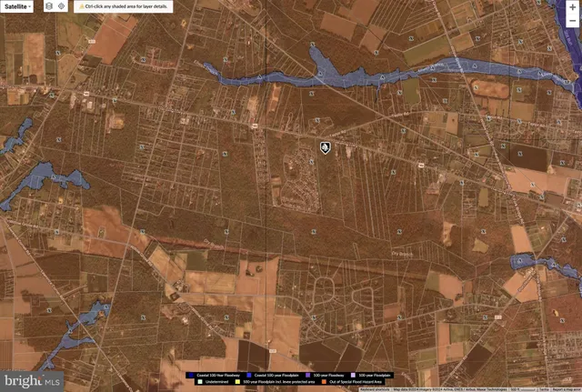
Task: Open the Satellite map type dropdown
Action: (17, 6)
